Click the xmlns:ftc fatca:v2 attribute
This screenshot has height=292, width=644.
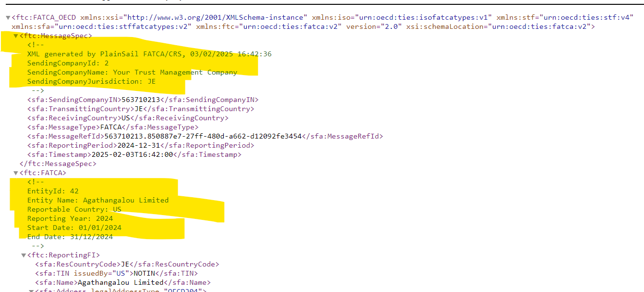(x=269, y=26)
